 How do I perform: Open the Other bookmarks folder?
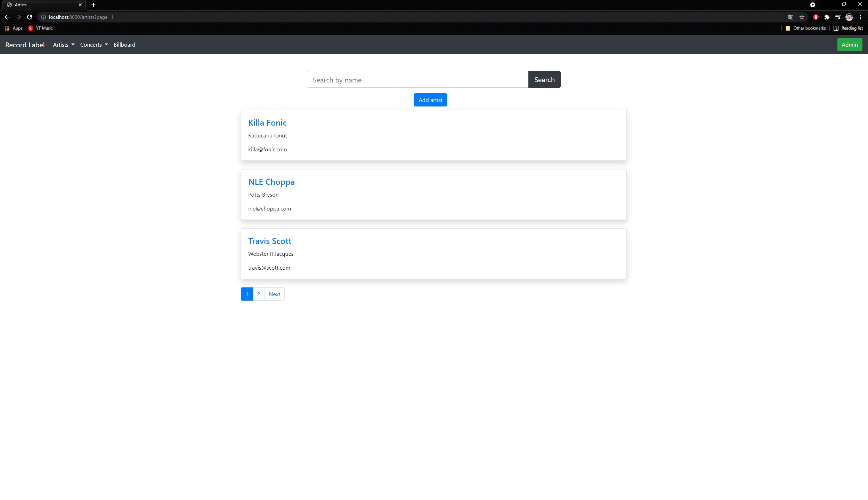tap(805, 28)
